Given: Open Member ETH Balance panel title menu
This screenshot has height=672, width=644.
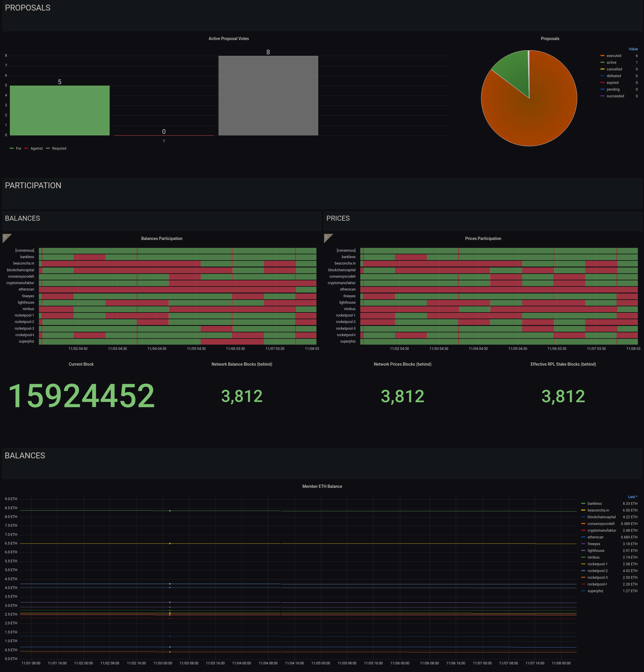Looking at the screenshot, I should click(322, 486).
